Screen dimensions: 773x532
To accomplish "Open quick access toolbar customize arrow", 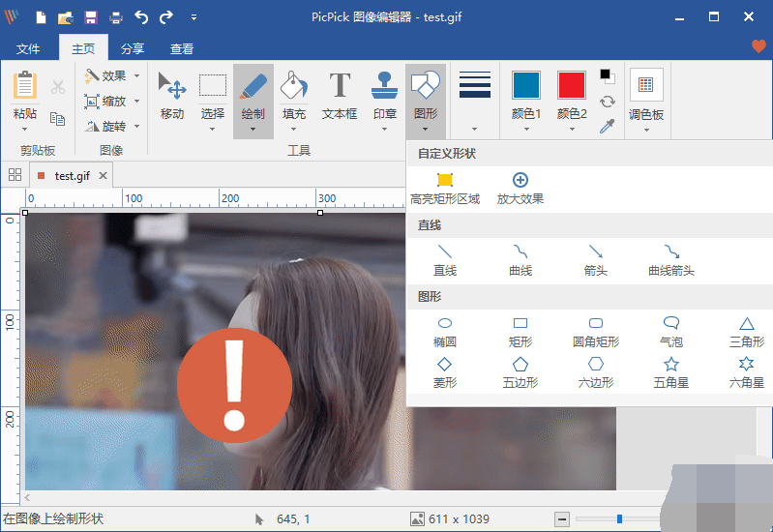I will tap(193, 17).
